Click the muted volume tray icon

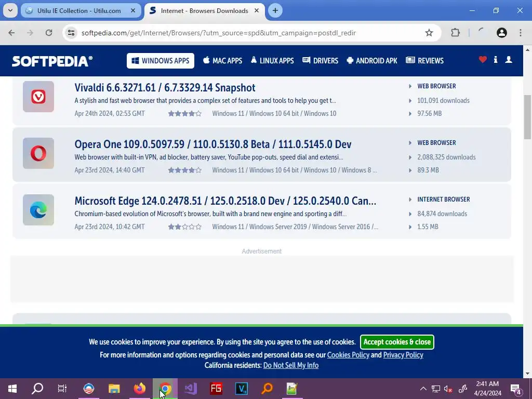pos(448,389)
